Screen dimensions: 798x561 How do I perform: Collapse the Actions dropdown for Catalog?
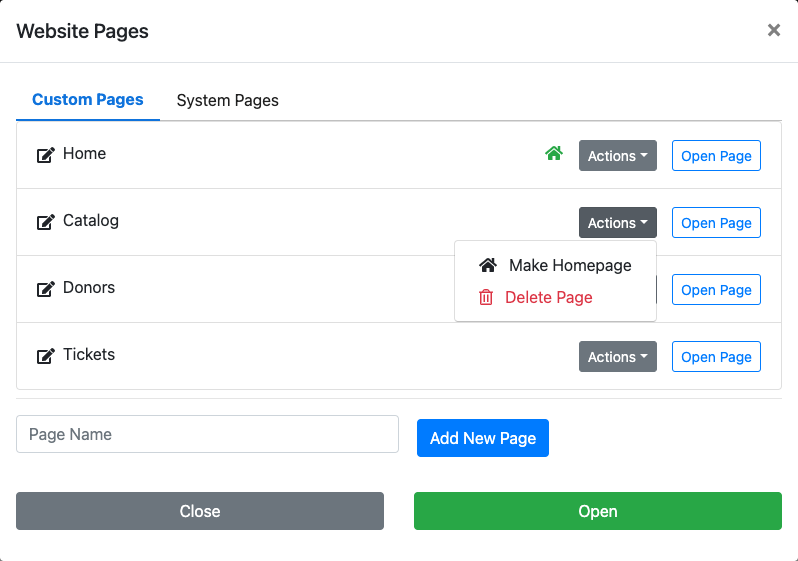coord(617,223)
